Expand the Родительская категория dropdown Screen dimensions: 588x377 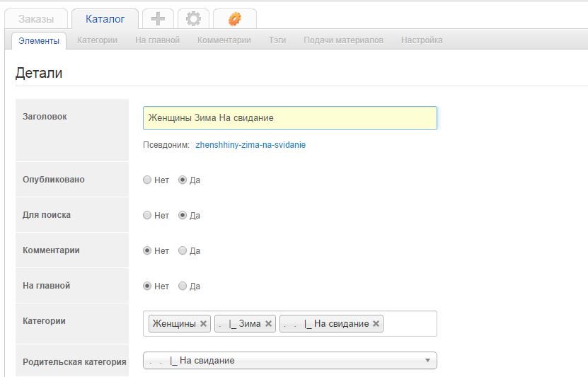click(x=290, y=361)
